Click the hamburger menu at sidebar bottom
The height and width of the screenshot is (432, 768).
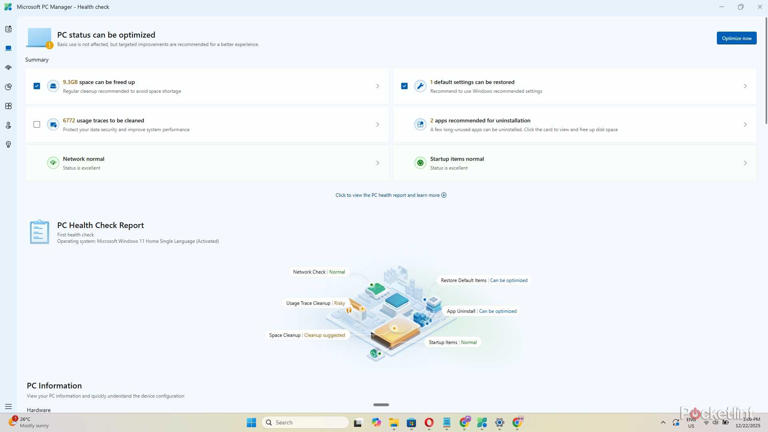[8, 407]
